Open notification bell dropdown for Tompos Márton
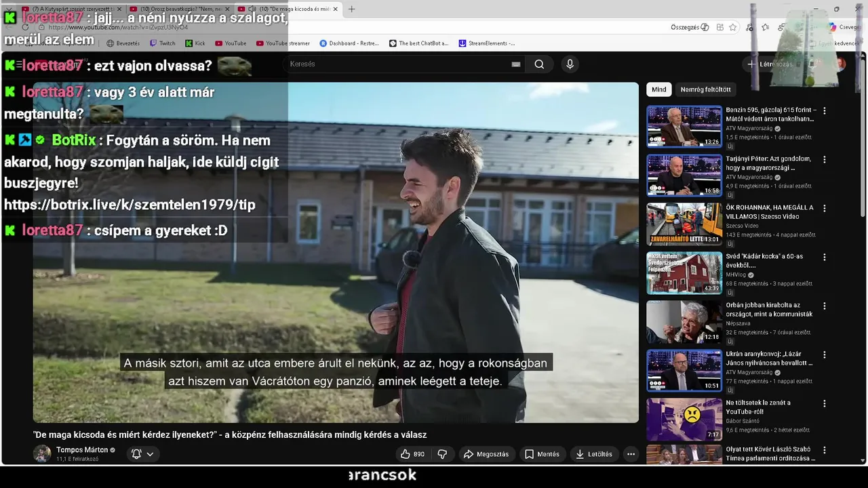The height and width of the screenshot is (488, 868). tap(142, 454)
